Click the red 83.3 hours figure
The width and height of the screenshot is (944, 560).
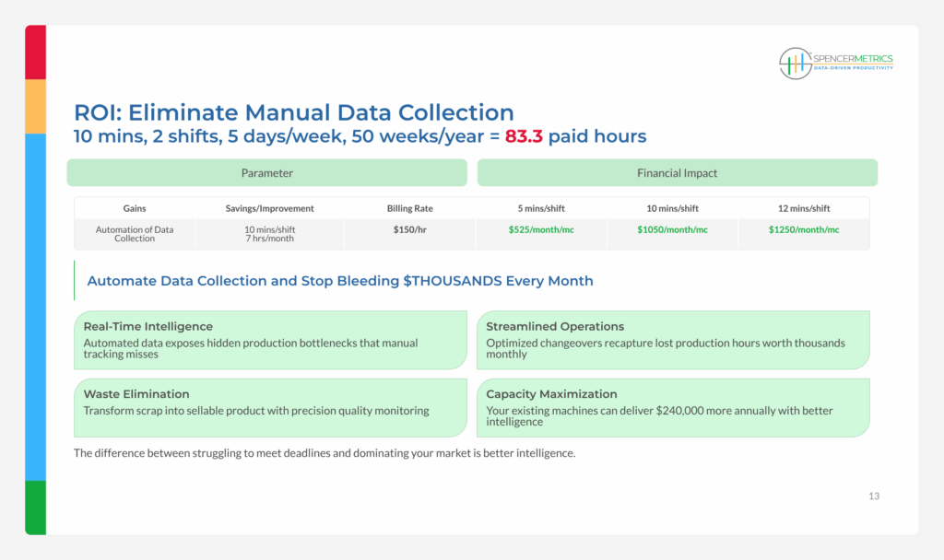point(525,136)
